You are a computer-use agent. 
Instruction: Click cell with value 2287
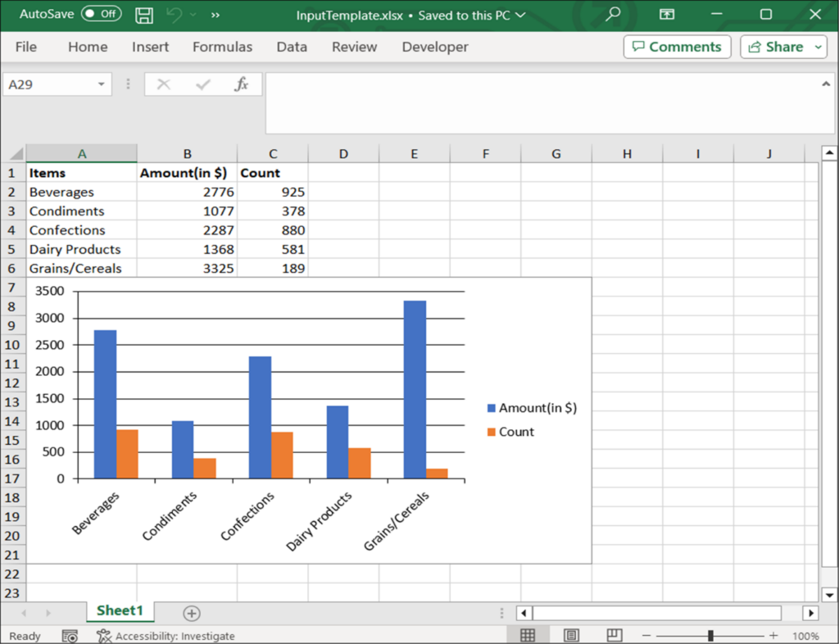pyautogui.click(x=188, y=230)
